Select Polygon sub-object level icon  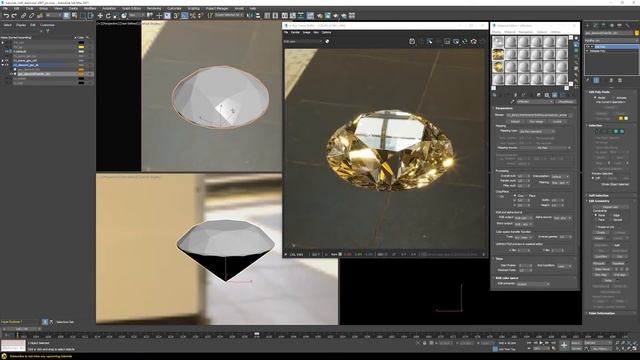[x=616, y=131]
